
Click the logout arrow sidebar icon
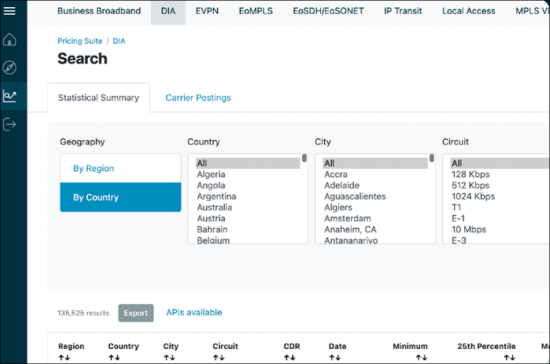click(9, 124)
